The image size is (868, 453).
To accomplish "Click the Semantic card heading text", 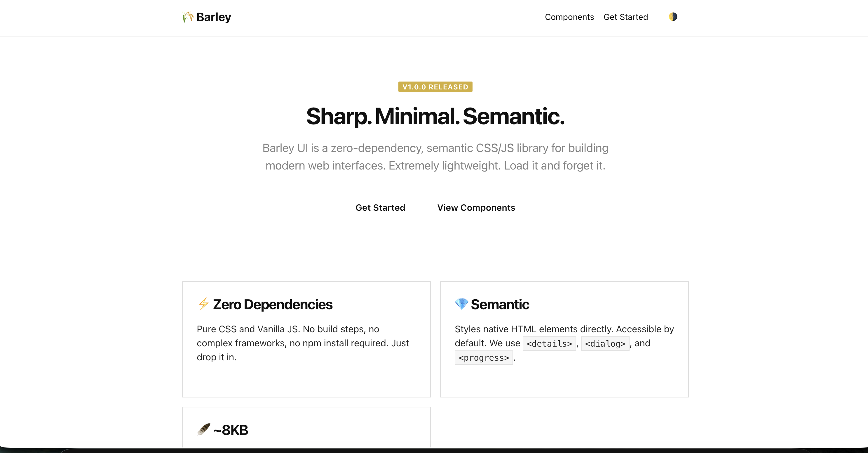I will coord(500,304).
